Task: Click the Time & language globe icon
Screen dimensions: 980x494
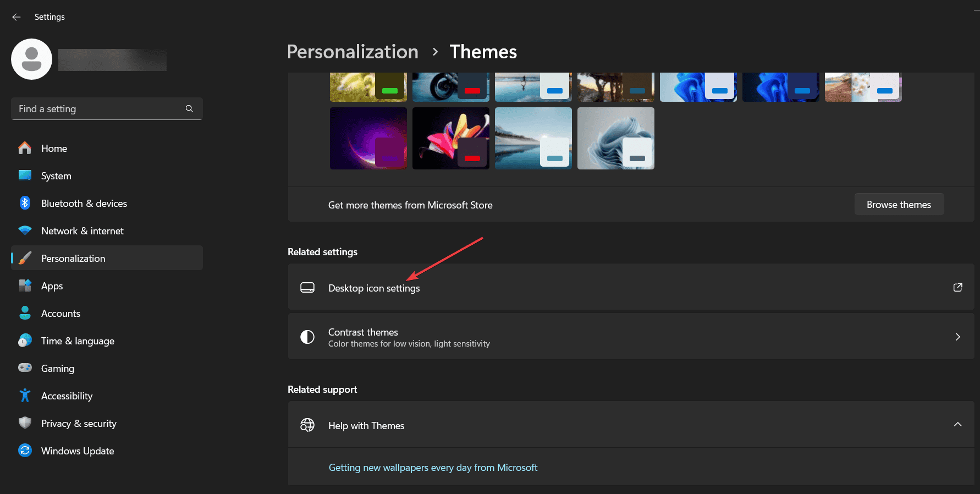Action: [25, 341]
